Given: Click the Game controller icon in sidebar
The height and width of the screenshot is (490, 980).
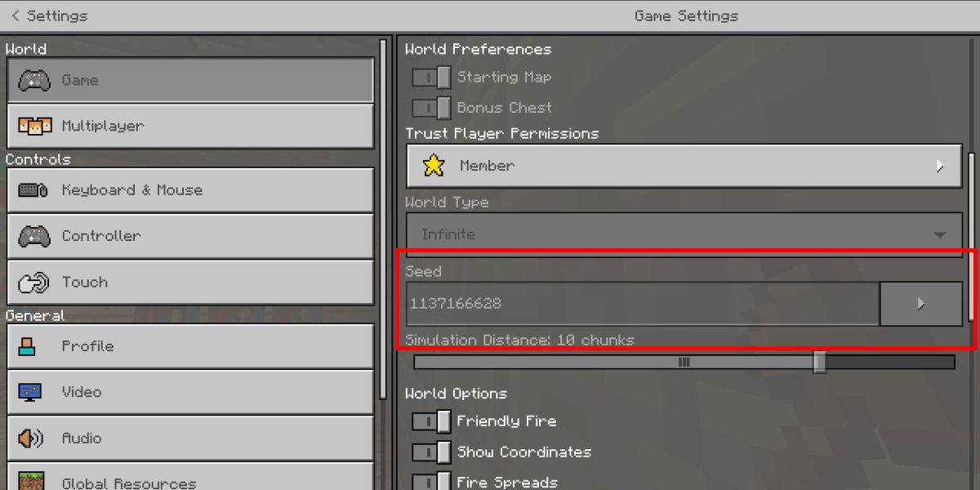Looking at the screenshot, I should [x=34, y=80].
